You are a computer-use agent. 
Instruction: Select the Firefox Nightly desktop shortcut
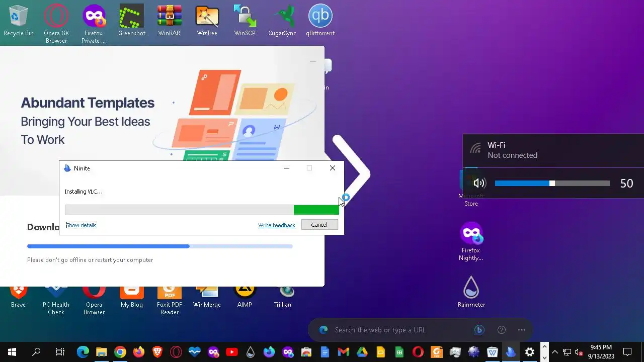tap(471, 242)
